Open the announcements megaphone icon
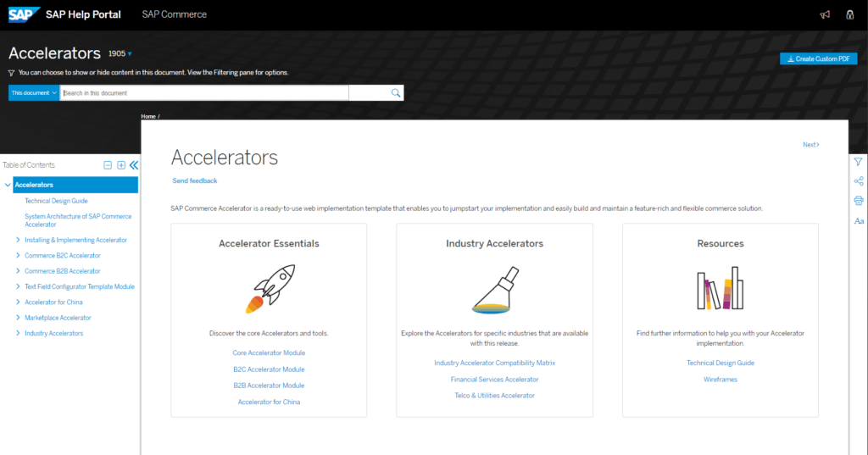Image resolution: width=868 pixels, height=455 pixels. (825, 15)
